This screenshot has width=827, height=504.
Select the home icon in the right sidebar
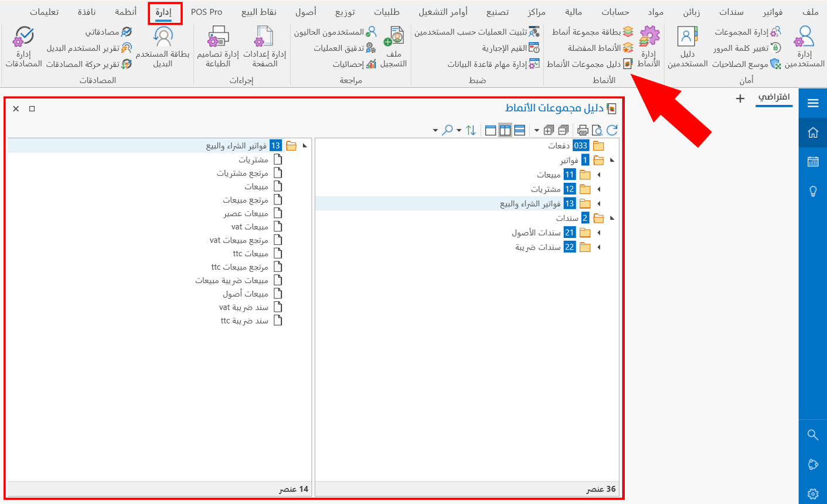coord(813,132)
